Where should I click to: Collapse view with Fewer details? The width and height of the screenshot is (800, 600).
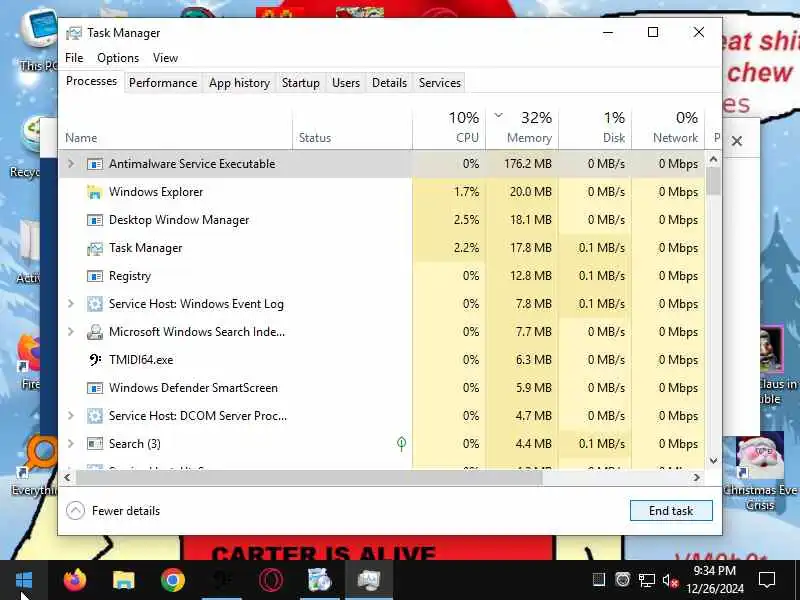point(113,511)
